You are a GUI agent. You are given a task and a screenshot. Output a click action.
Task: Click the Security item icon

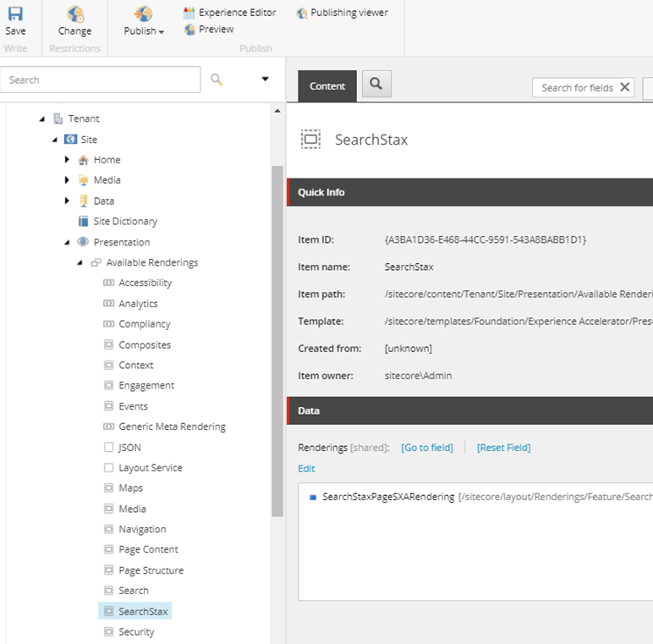tap(109, 632)
